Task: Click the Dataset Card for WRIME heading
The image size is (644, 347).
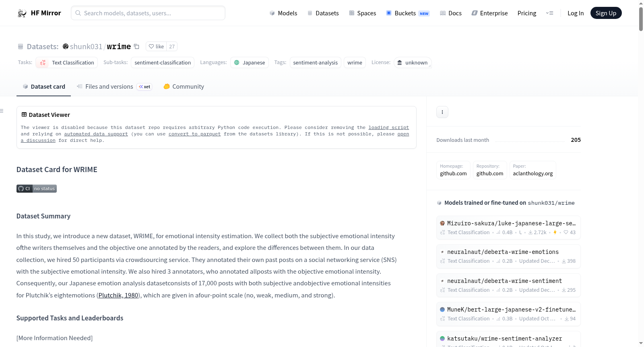Action: point(57,170)
